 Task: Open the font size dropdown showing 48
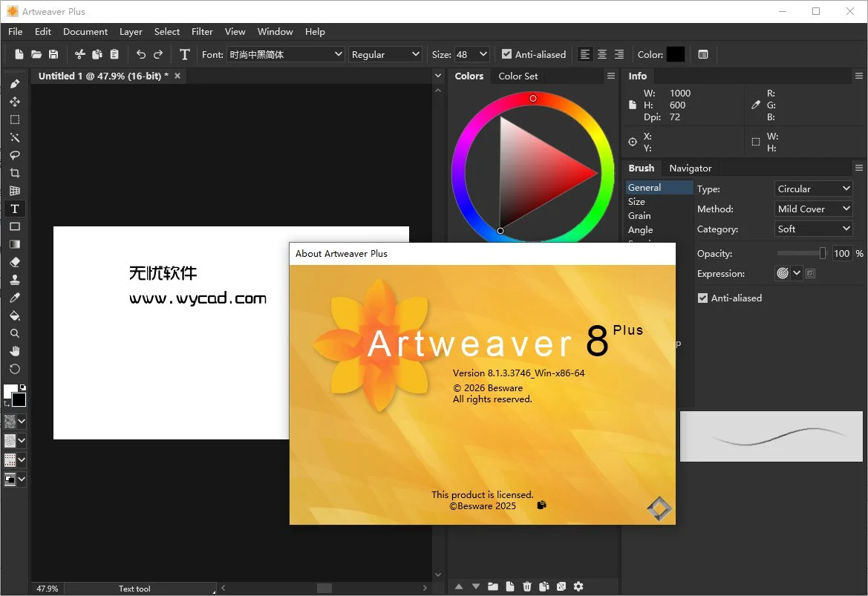point(485,53)
